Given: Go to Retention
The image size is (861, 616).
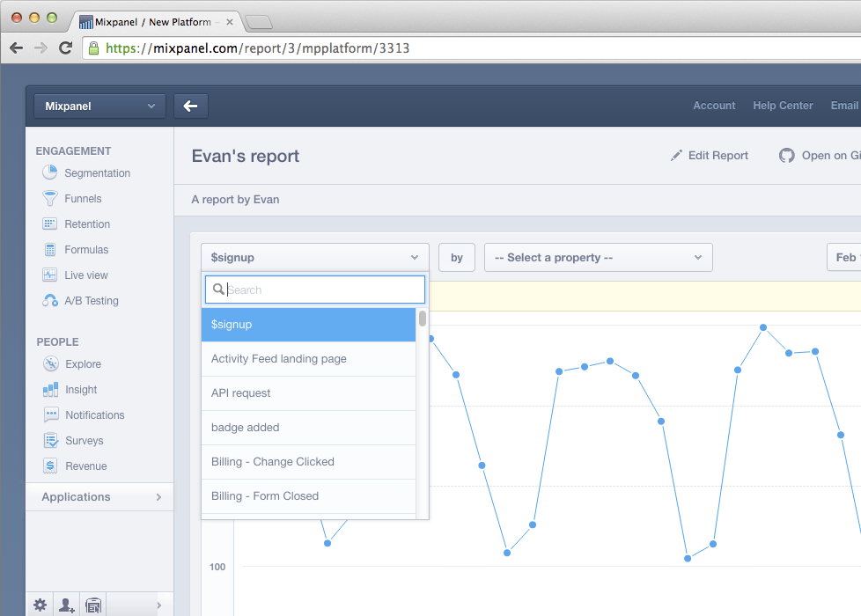Looking at the screenshot, I should 87,224.
